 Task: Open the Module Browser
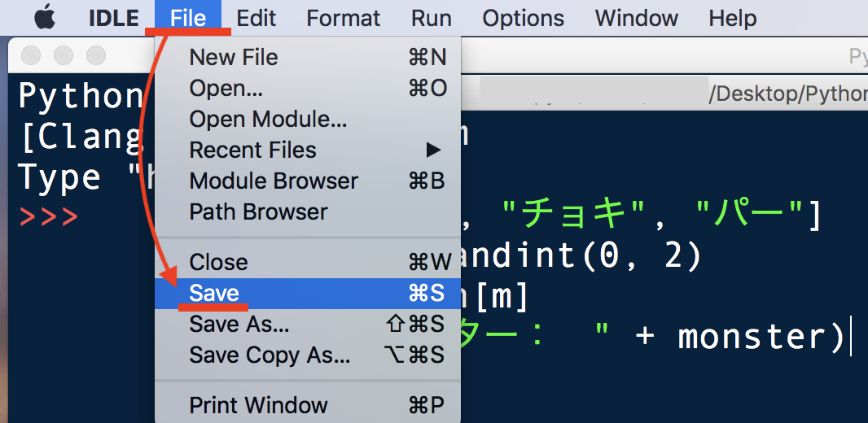pos(308,181)
